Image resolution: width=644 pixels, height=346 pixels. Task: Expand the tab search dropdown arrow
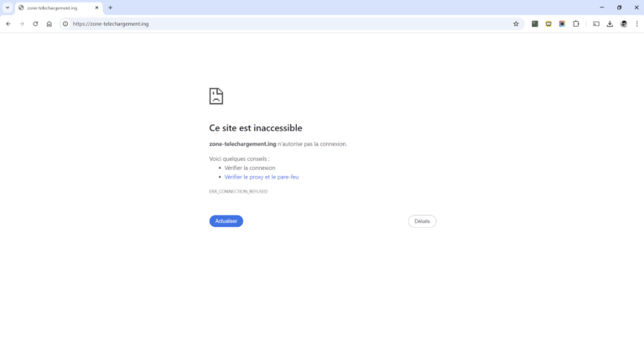[8, 8]
